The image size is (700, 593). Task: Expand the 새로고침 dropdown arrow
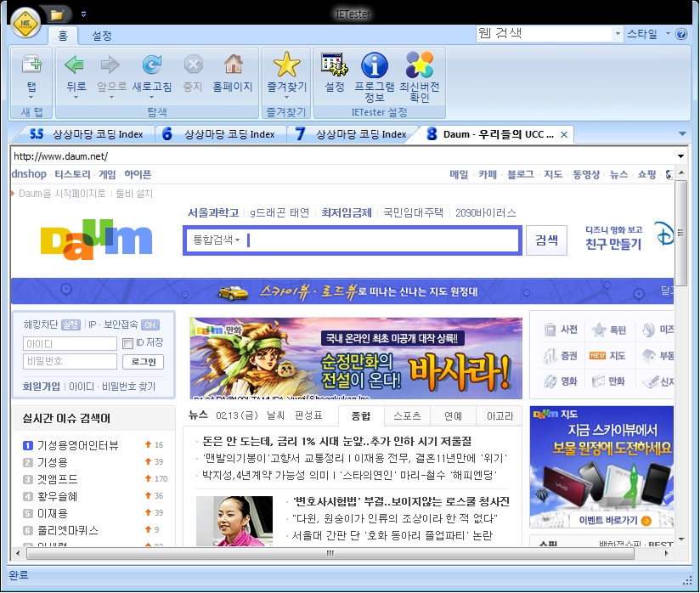pos(151,97)
